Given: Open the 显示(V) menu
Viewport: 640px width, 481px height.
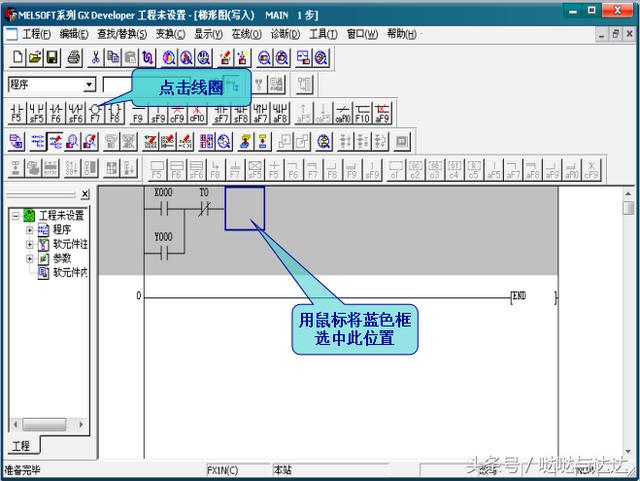Looking at the screenshot, I should 208,34.
